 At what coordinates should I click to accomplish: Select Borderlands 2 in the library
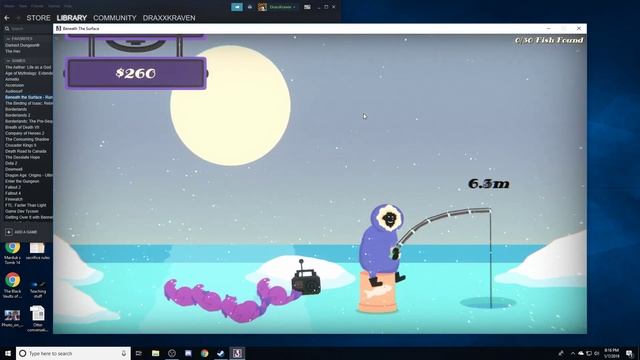18,115
